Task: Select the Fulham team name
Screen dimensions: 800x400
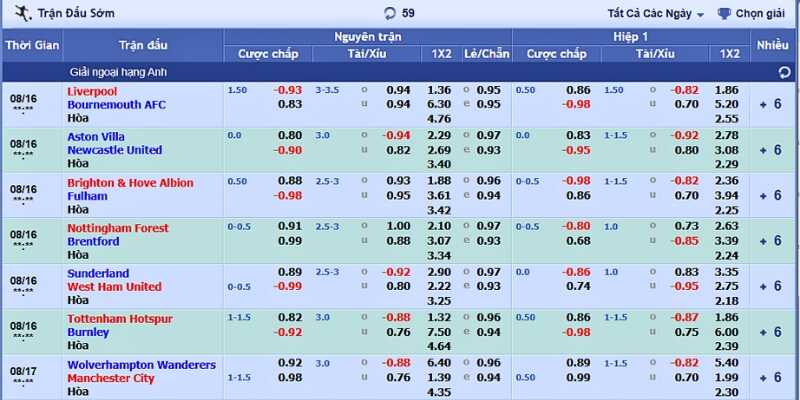Action: (x=87, y=196)
